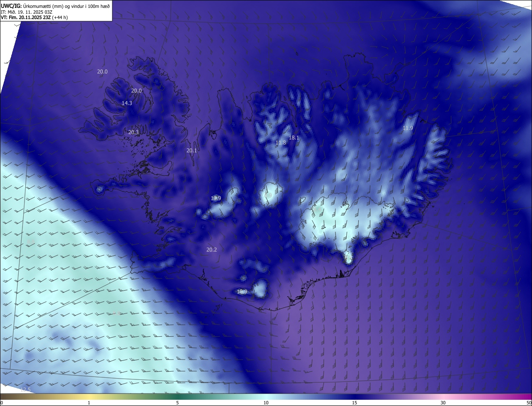The width and height of the screenshot is (532, 406).
Task: Pick the dark green color above the 5 label
Action: click(x=177, y=396)
